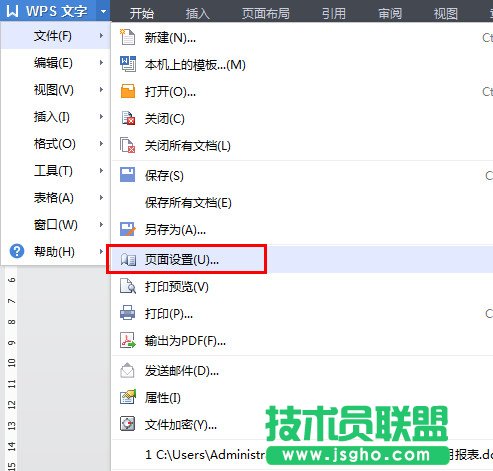
Task: Open recent file 1 C:\Users\Administr...
Action: click(x=302, y=454)
